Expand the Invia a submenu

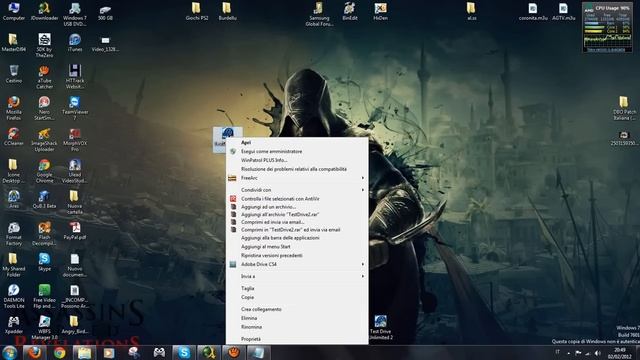[x=297, y=276]
